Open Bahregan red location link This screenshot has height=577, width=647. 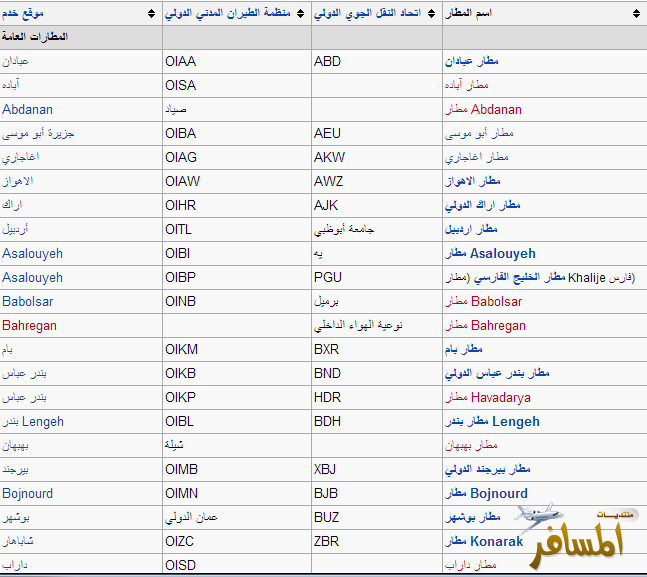(29, 325)
